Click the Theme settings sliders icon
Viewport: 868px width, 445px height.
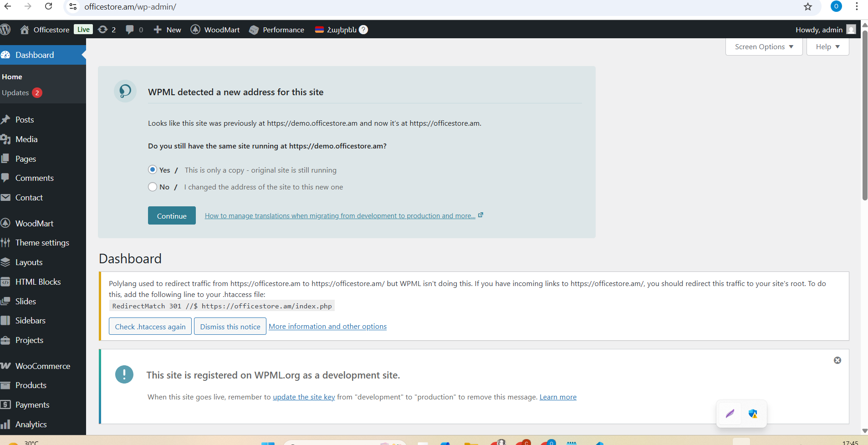pos(5,242)
